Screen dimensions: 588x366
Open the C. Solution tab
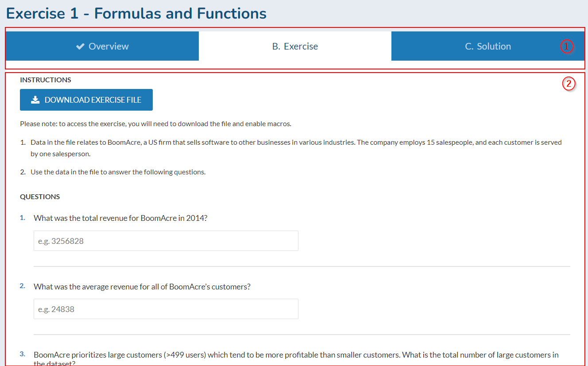coord(487,46)
